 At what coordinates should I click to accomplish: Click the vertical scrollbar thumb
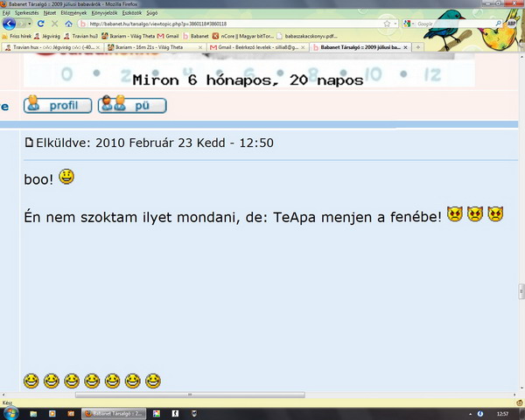521,291
